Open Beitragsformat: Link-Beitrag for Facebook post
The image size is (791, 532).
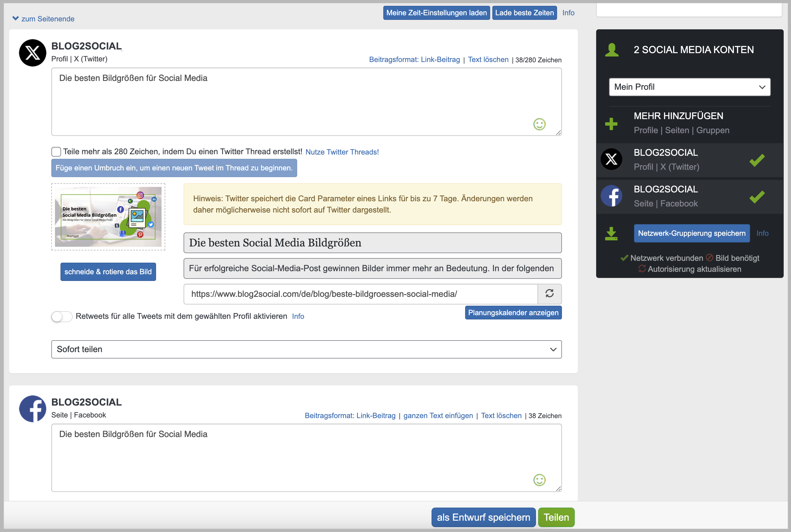350,416
